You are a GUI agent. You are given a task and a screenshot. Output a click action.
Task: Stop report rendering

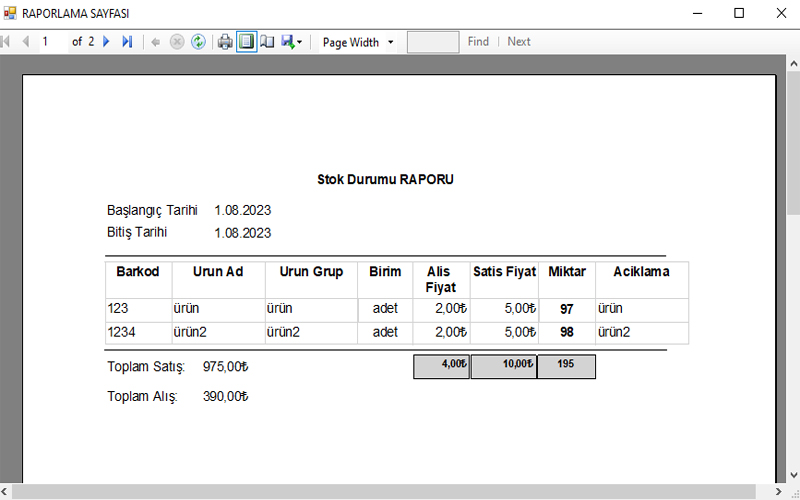coord(177,42)
